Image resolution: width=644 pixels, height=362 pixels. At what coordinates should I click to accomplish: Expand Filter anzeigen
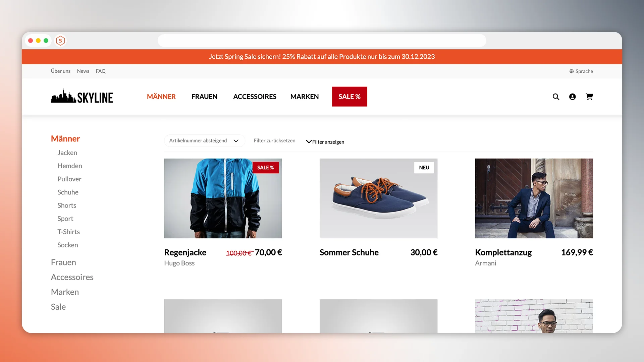click(x=325, y=142)
